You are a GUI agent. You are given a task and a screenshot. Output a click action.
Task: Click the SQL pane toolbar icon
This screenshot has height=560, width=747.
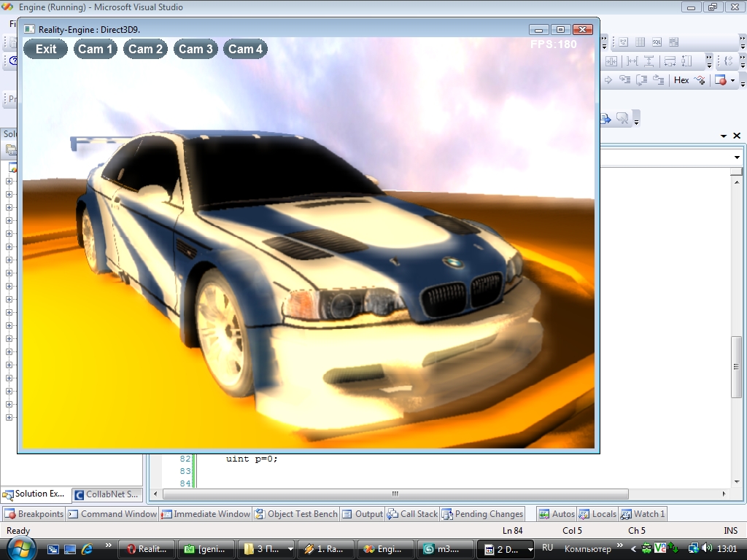point(657,42)
